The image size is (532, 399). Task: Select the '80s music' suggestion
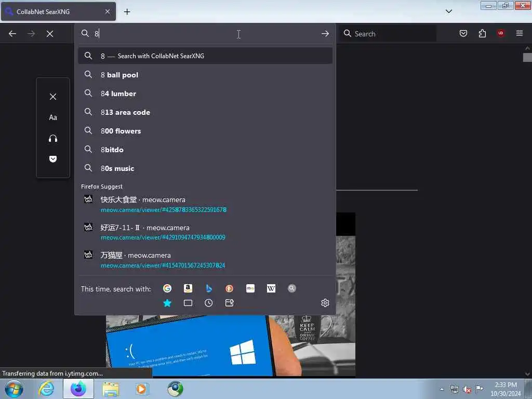point(205,168)
